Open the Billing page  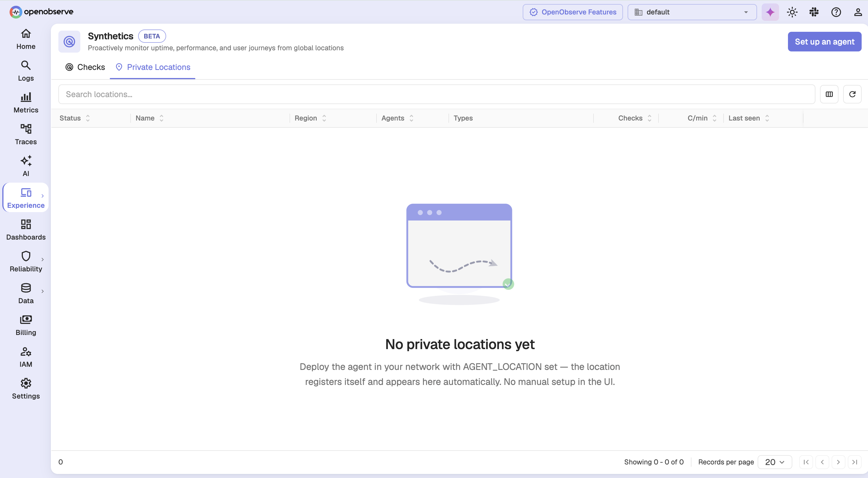26,326
